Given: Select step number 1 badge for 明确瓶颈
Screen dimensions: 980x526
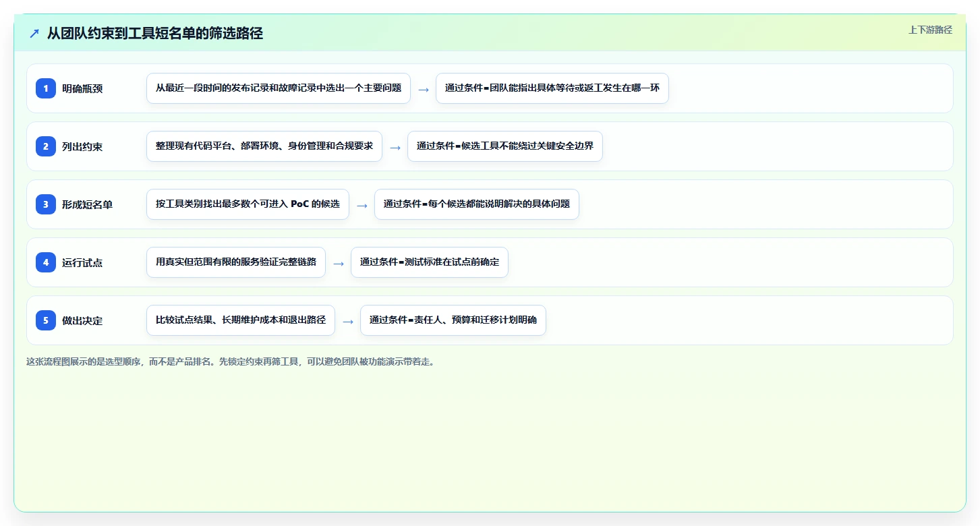Looking at the screenshot, I should 46,88.
